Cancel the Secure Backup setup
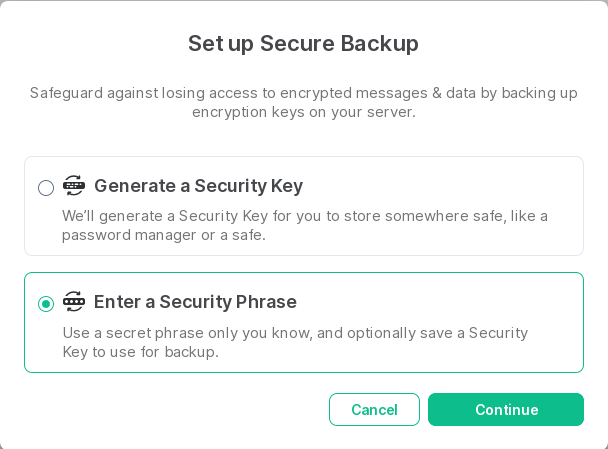608x449 pixels. (374, 409)
